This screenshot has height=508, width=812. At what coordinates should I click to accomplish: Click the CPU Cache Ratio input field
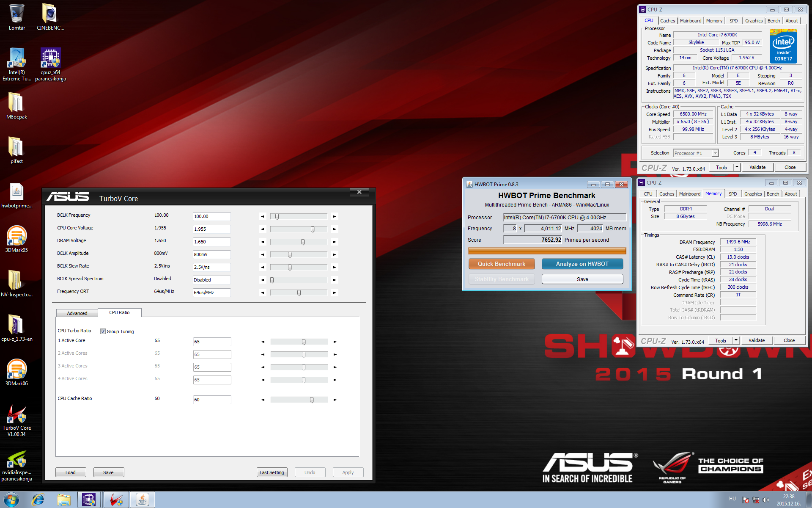pyautogui.click(x=212, y=400)
